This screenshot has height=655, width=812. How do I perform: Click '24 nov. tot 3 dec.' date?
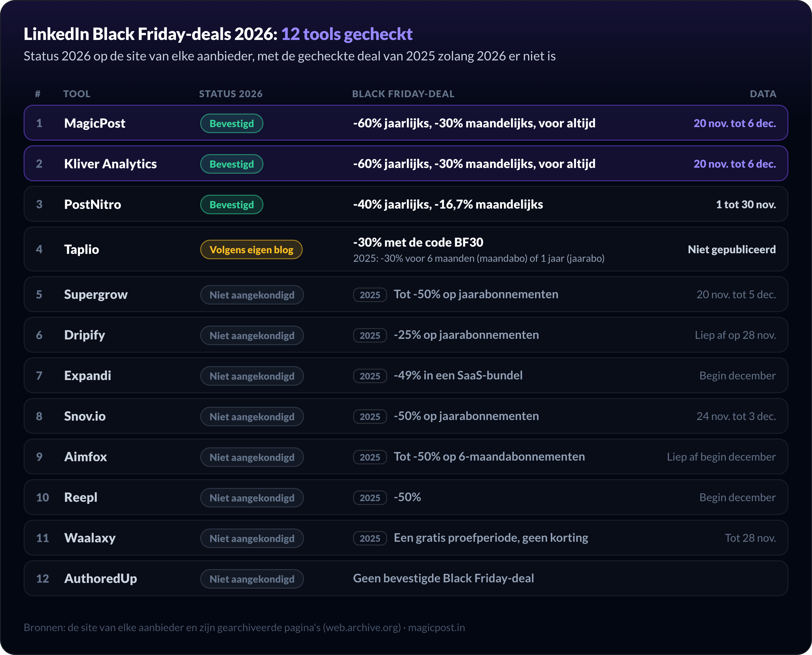point(736,416)
